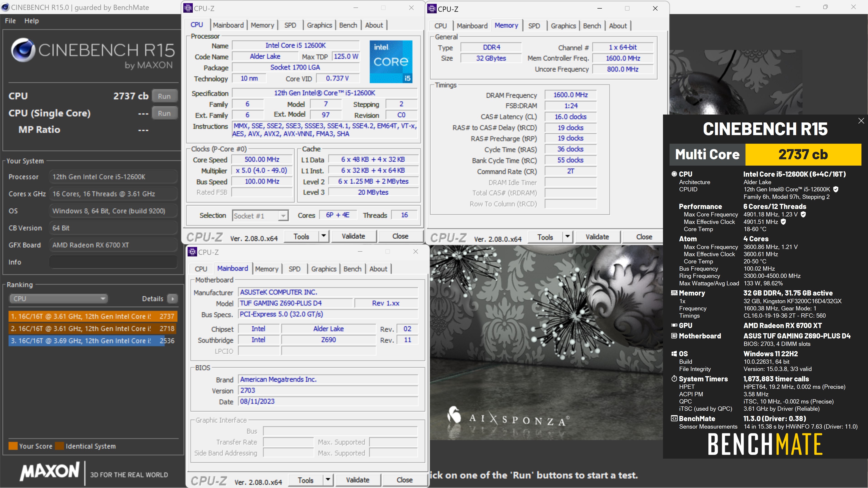Click the BenchMate icon next to version
The image size is (868, 488).
pos(674,418)
